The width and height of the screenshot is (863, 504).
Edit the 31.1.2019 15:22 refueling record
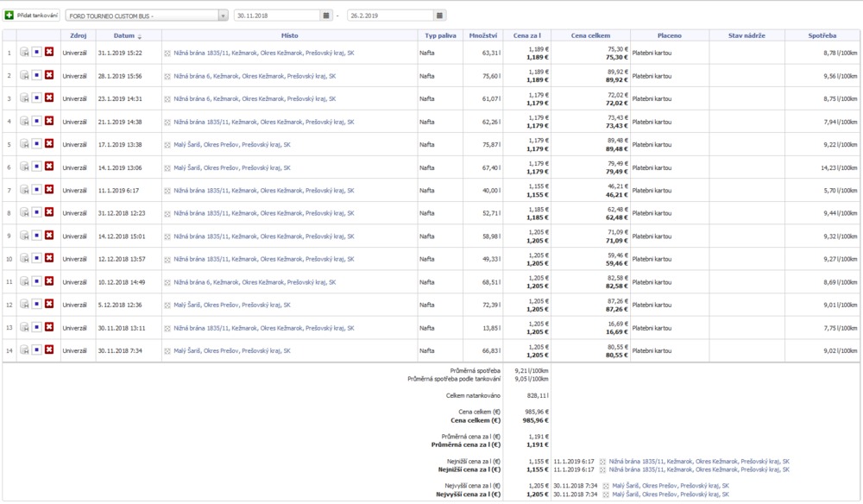coord(36,52)
